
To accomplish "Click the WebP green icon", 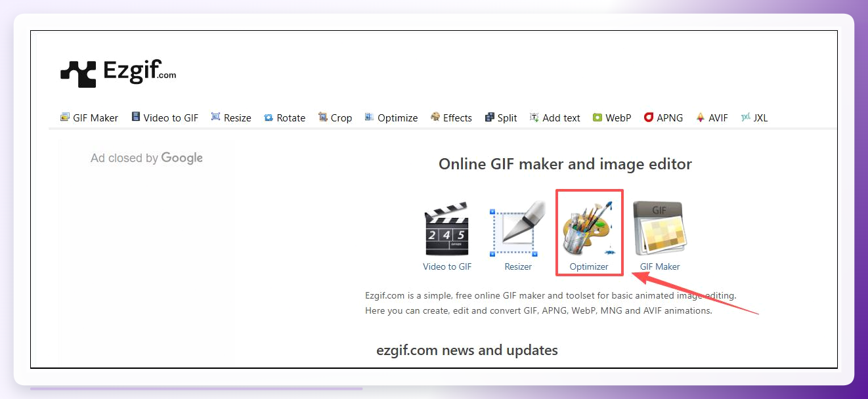I will tap(597, 117).
